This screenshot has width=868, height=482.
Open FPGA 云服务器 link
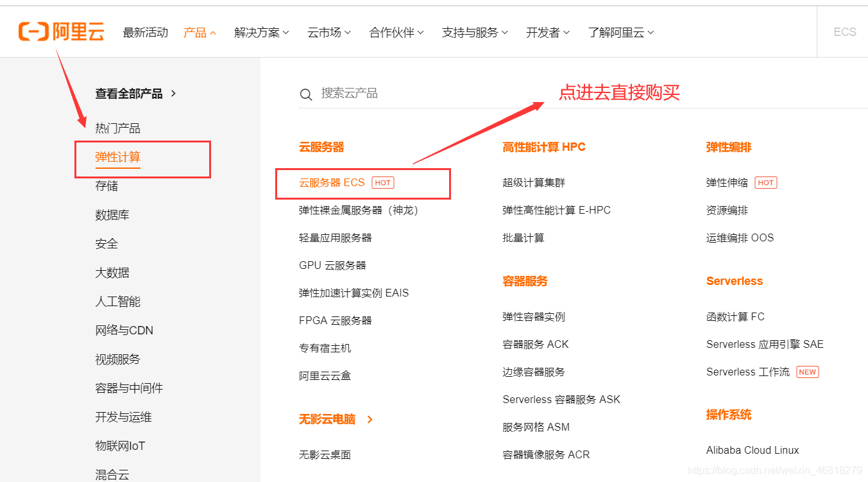point(336,321)
